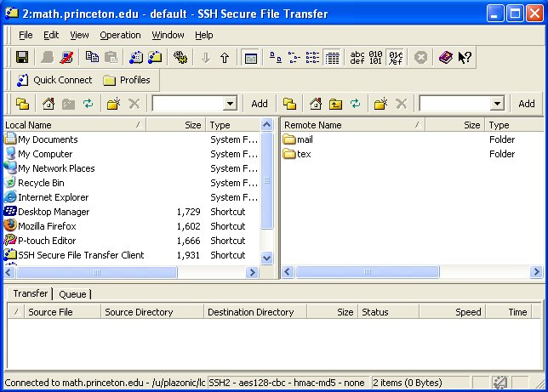
Task: Open the View menu
Action: pos(79,35)
